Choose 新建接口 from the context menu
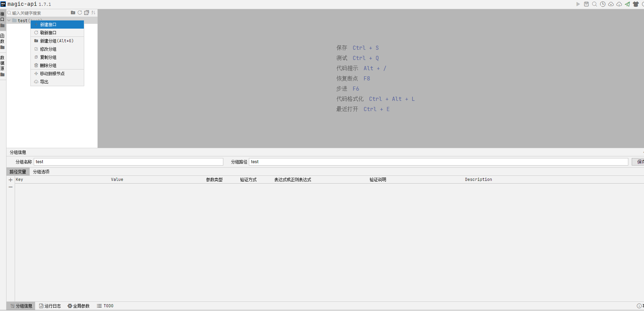Screen dimensions: 644x311 tap(57, 25)
